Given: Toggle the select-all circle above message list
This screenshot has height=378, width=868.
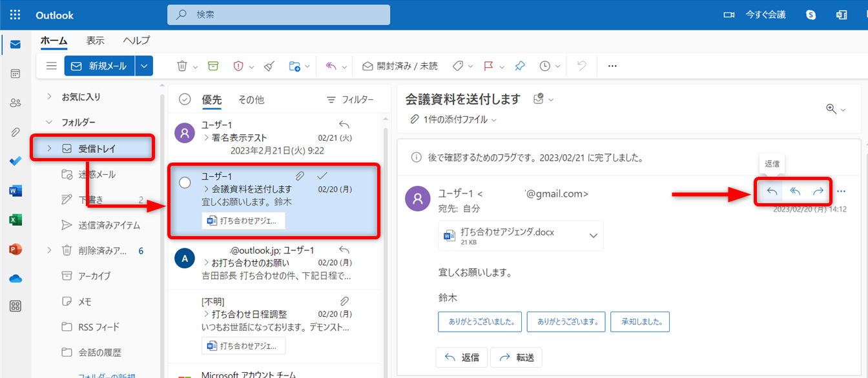Looking at the screenshot, I should coord(185,99).
